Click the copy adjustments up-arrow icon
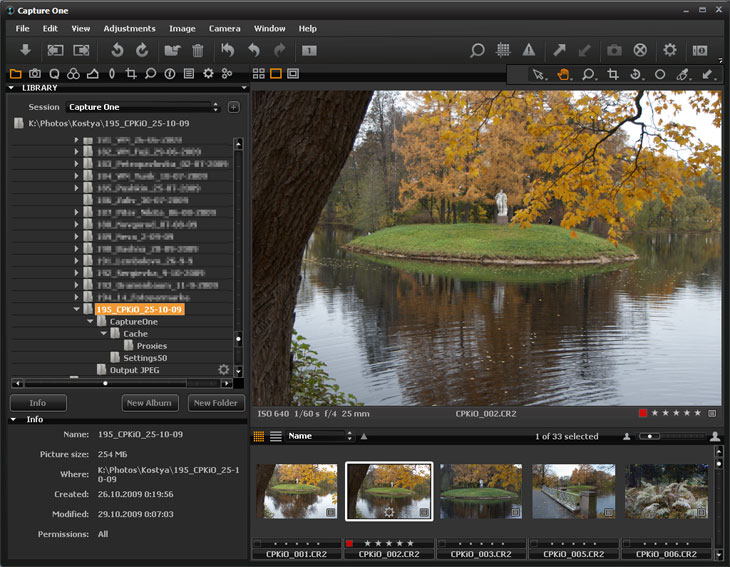The image size is (730, 567). (x=560, y=50)
